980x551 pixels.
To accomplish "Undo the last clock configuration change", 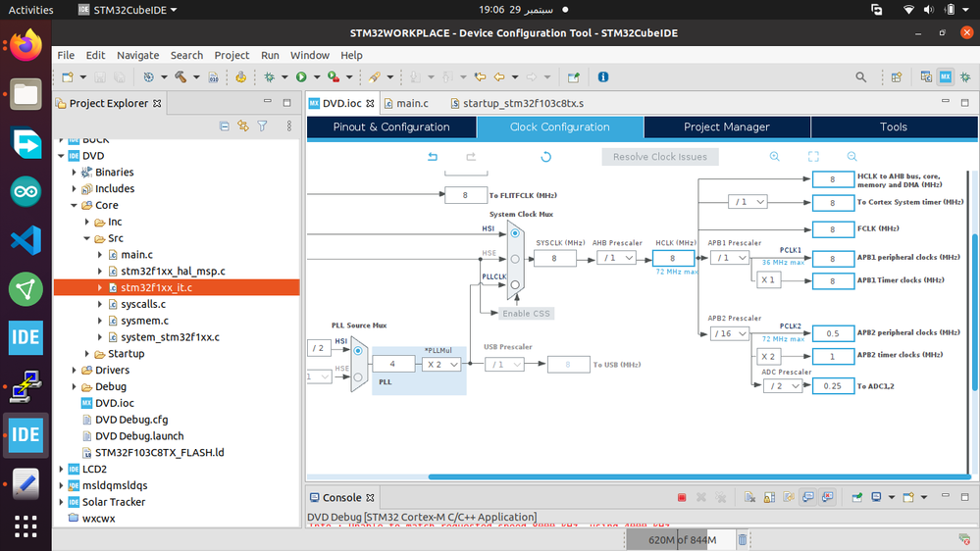I will point(433,157).
